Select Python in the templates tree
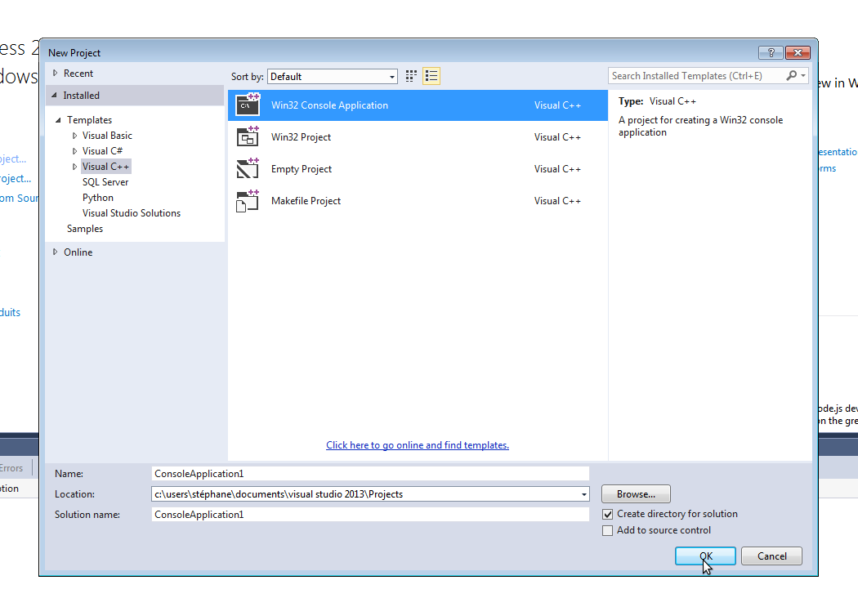The image size is (858, 616). [98, 198]
